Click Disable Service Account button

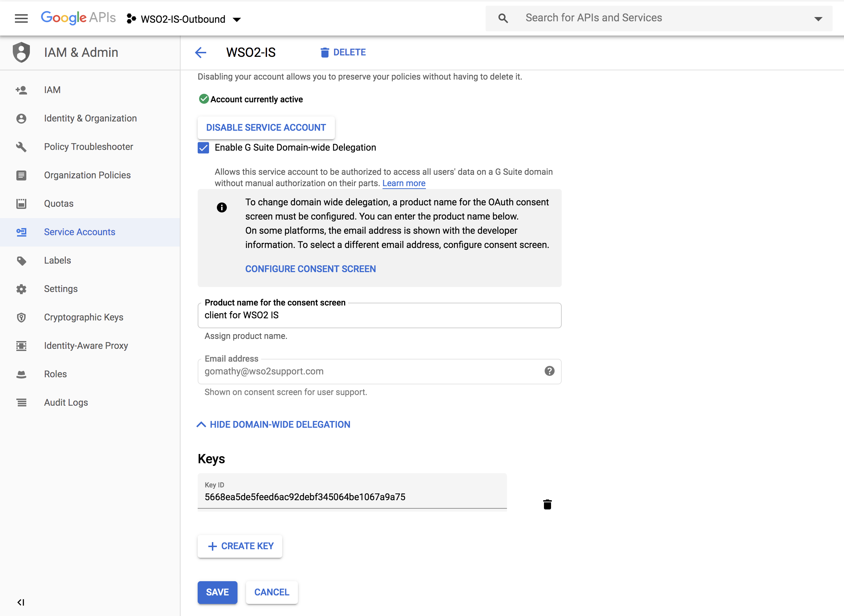click(x=266, y=128)
